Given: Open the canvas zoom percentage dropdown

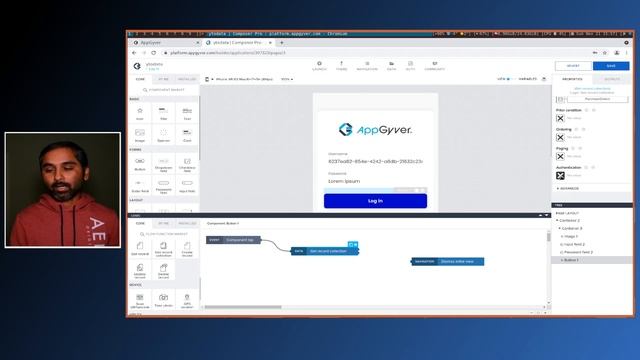Looking at the screenshot, I should point(287,79).
